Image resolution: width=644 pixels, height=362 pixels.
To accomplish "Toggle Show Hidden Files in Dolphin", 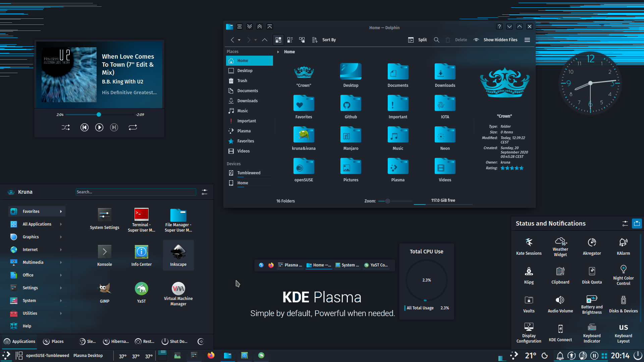I will coord(495,40).
